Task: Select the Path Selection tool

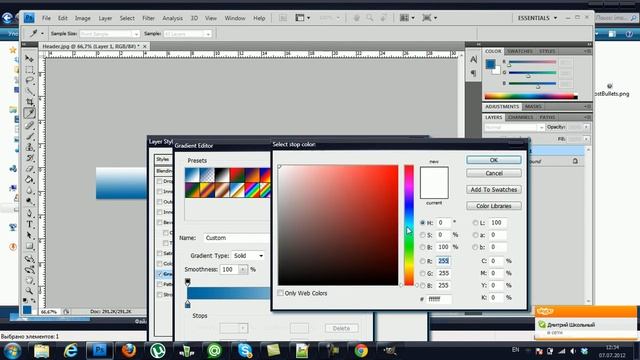Action: [x=29, y=235]
